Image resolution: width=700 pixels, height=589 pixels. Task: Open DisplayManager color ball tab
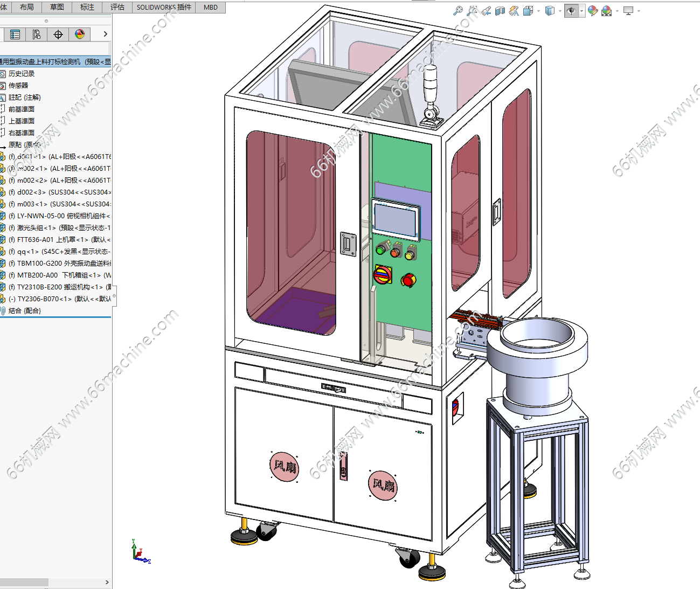click(80, 34)
